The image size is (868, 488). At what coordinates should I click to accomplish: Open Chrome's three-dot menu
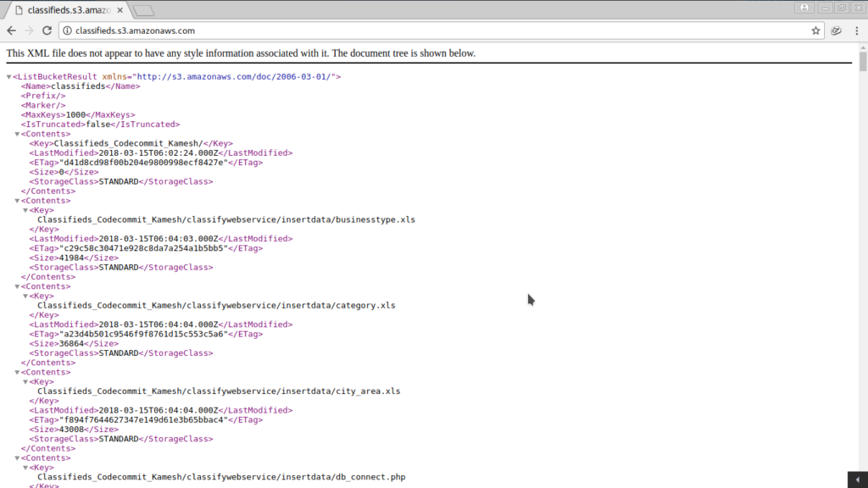858,30
